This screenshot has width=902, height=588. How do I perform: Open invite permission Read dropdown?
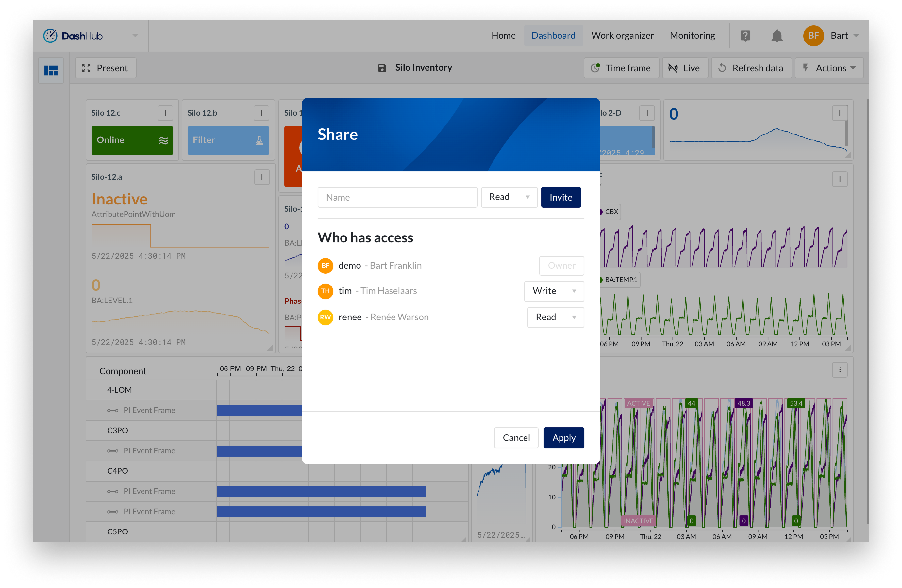[x=509, y=197]
